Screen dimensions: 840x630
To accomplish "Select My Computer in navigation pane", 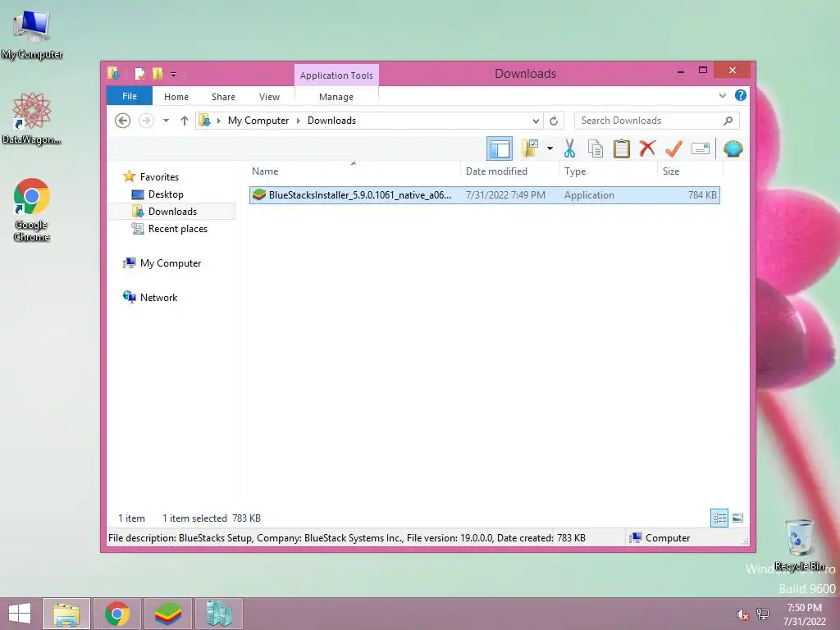I will point(171,263).
